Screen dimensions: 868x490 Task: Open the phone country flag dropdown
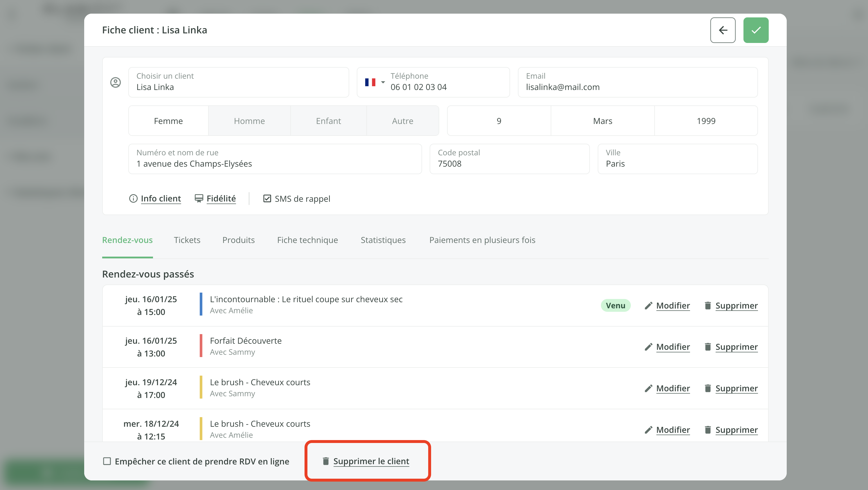374,82
